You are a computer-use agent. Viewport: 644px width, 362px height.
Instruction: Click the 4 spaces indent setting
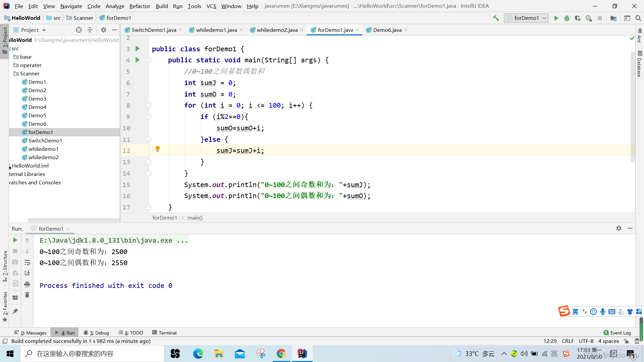(x=608, y=341)
